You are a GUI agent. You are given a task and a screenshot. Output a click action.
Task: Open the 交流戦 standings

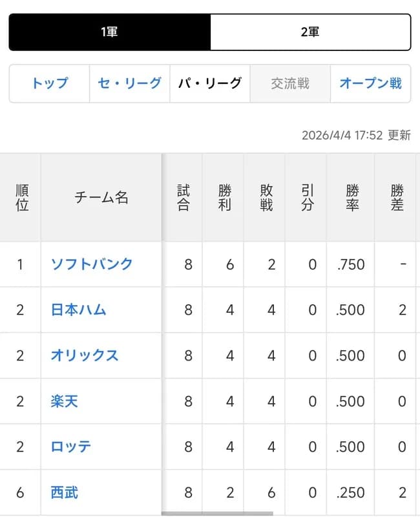click(x=289, y=83)
